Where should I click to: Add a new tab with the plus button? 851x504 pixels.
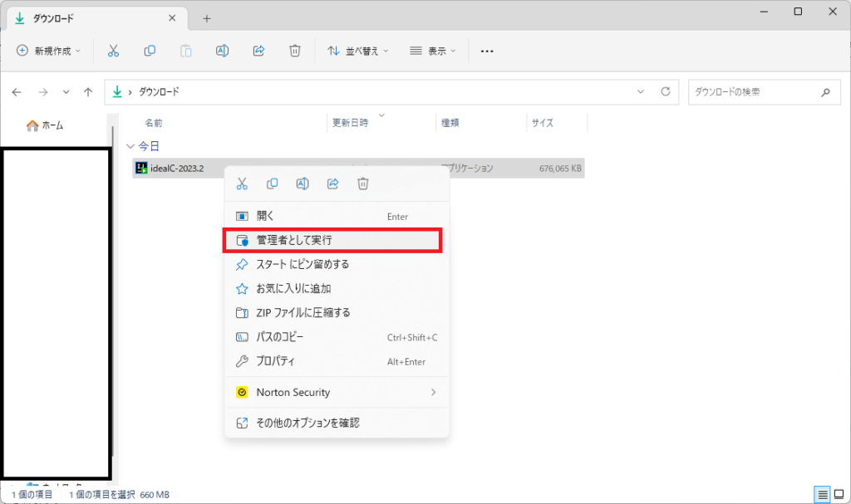[207, 18]
